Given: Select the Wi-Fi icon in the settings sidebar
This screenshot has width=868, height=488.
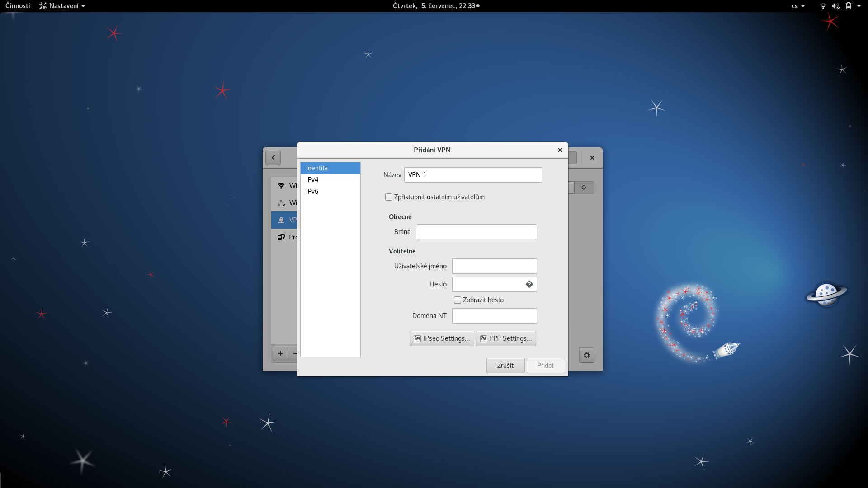Looking at the screenshot, I should (281, 186).
